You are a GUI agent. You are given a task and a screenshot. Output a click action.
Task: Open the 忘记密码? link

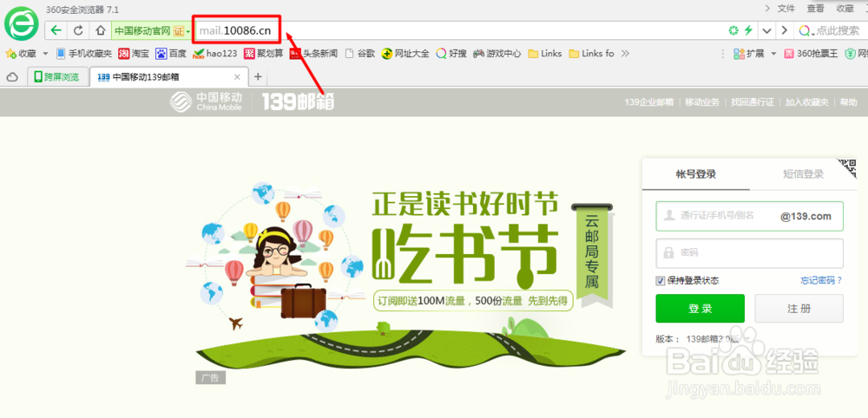pyautogui.click(x=821, y=280)
